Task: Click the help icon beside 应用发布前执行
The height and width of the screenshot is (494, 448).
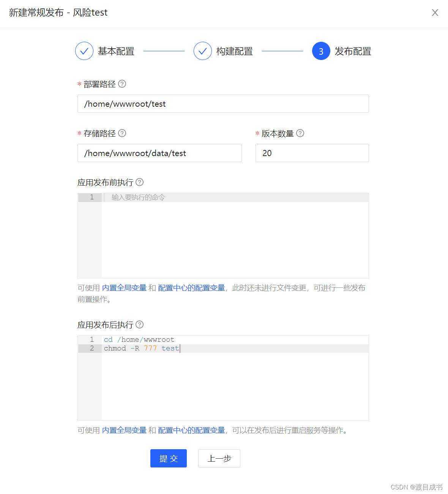Action: point(139,182)
